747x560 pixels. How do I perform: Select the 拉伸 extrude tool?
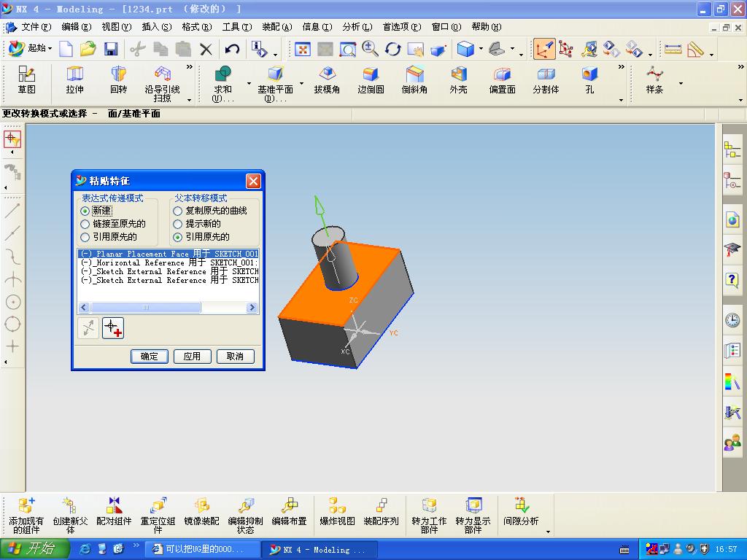[x=75, y=80]
